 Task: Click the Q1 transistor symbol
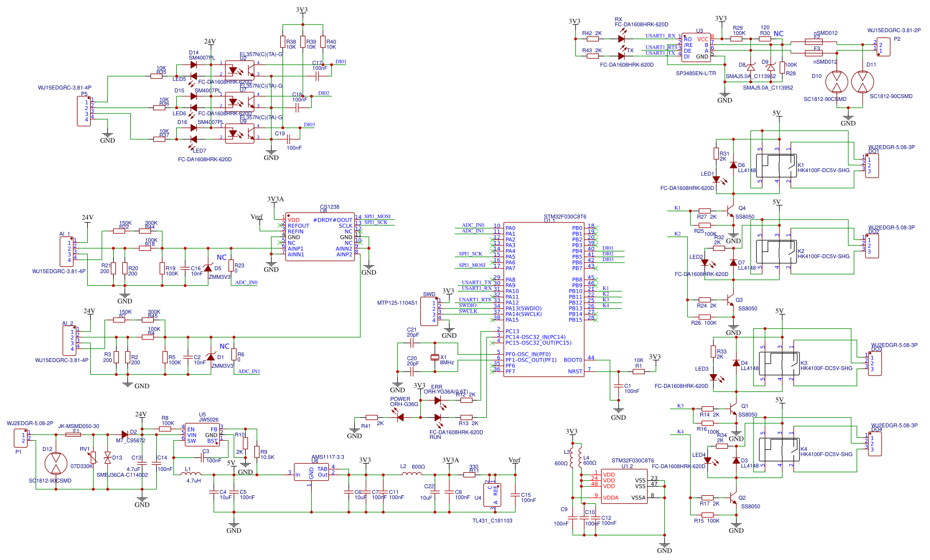[x=734, y=410]
